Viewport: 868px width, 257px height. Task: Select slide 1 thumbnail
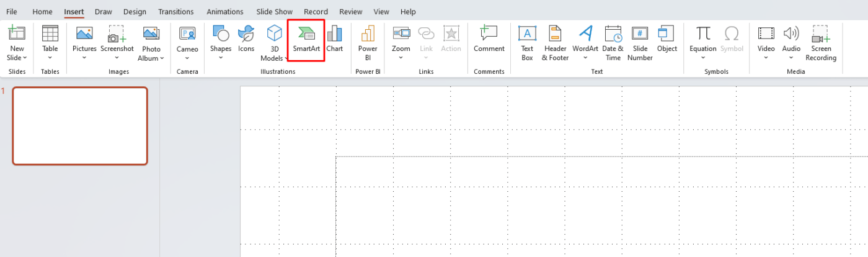tap(80, 126)
